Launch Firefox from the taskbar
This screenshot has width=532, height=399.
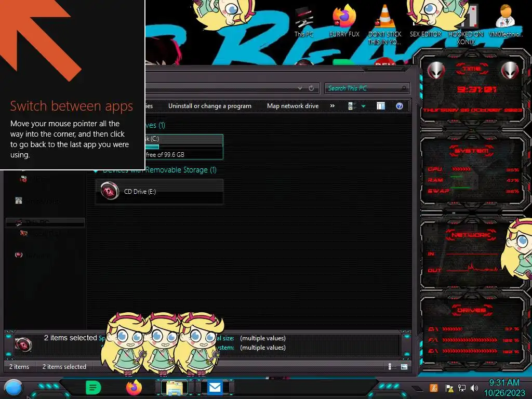pos(134,388)
